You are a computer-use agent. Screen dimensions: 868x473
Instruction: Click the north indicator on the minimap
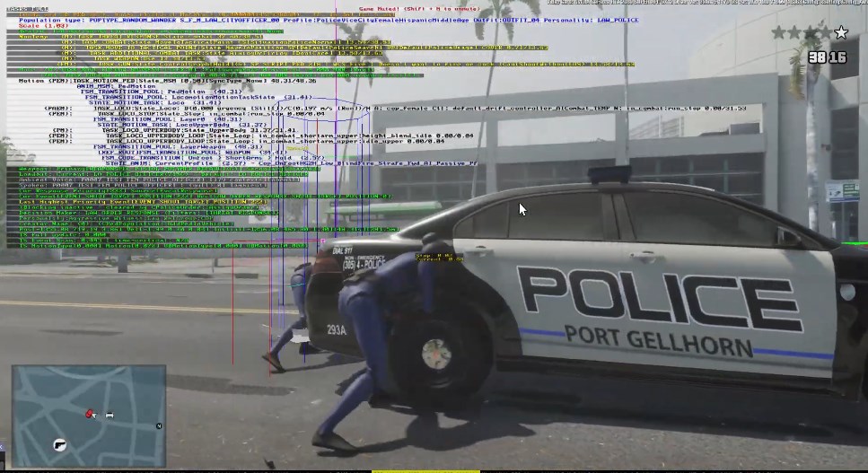click(x=159, y=426)
